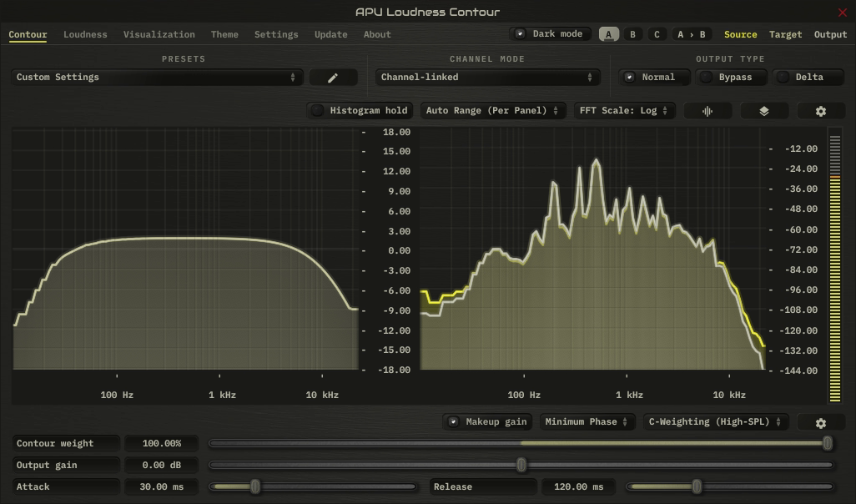Switch to state slot C
This screenshot has height=504, width=856.
[657, 34]
